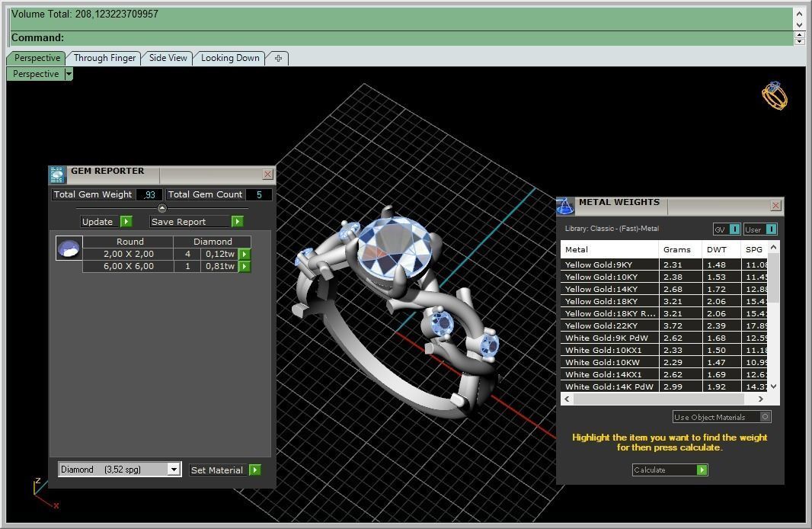Screen dimensions: 812x529
Task: Open the Diamond (3,52 spg) material dropdown
Action: (174, 470)
